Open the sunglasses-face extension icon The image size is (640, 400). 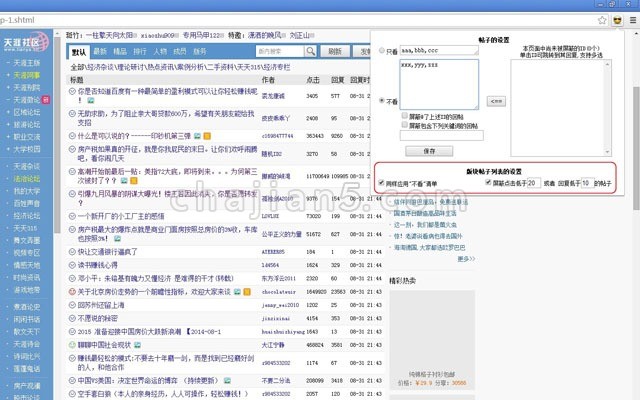pyautogui.click(x=617, y=20)
